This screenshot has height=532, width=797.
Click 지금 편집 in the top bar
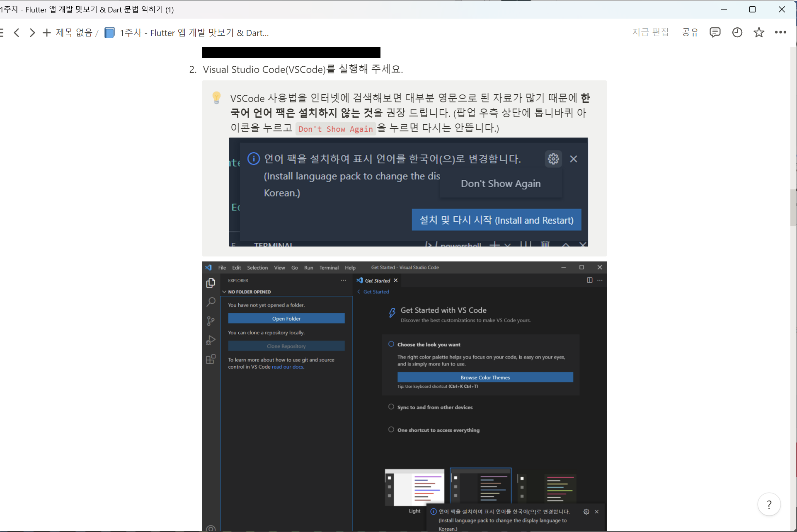[x=650, y=32]
